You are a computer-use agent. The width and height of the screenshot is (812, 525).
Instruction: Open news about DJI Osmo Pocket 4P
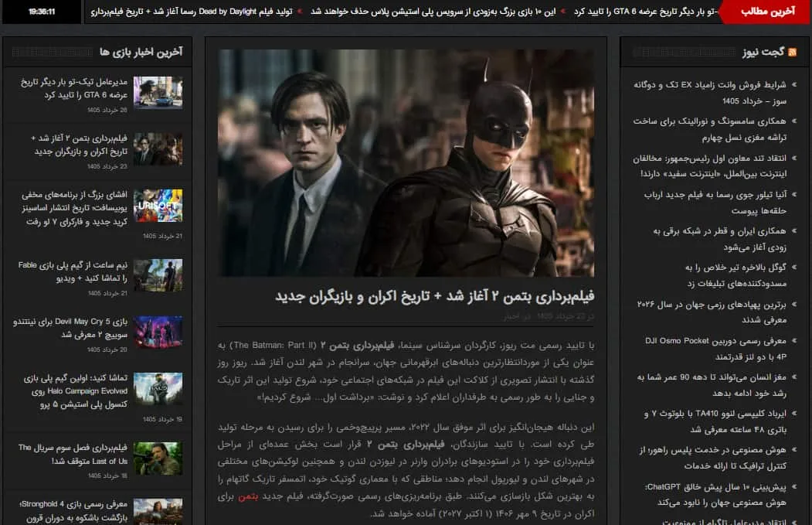715,349
